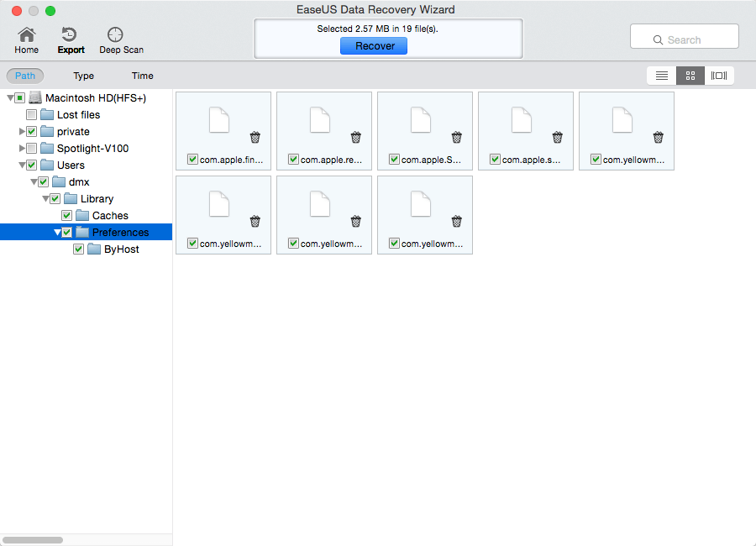Select the Preferences tree row
Viewport: 756px width, 546px height.
(x=86, y=233)
